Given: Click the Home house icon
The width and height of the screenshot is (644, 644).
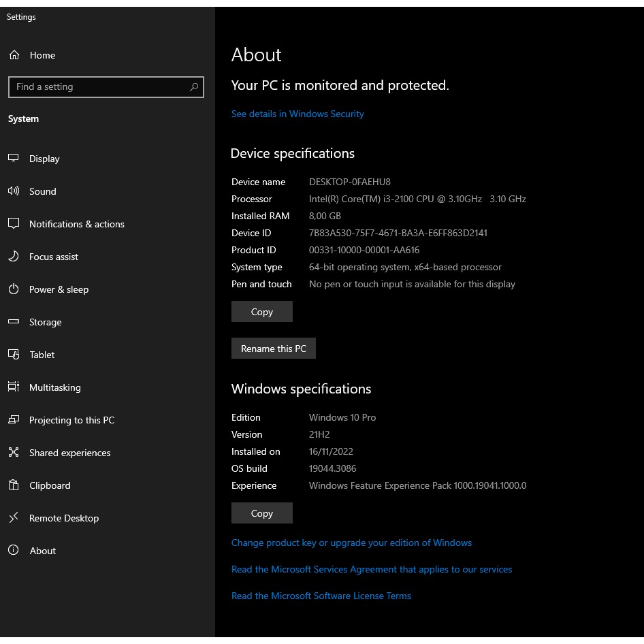Looking at the screenshot, I should pyautogui.click(x=14, y=55).
